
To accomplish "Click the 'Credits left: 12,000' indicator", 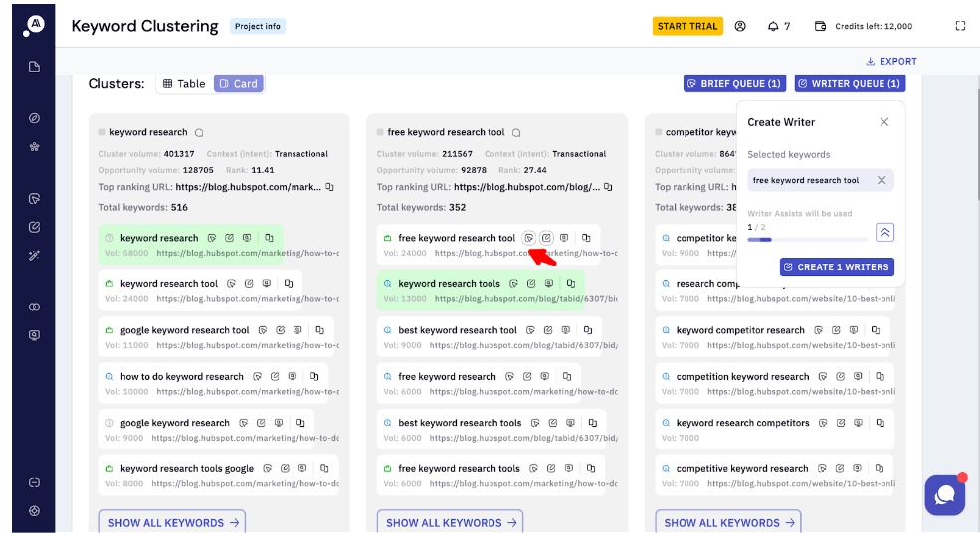I will (x=864, y=26).
